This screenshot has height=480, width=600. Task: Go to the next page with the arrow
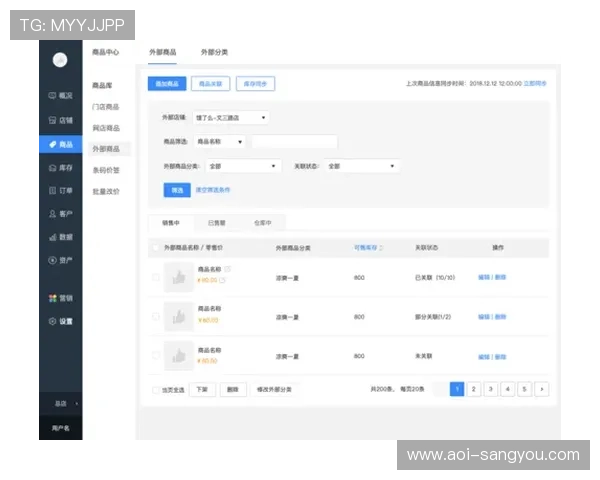(542, 389)
